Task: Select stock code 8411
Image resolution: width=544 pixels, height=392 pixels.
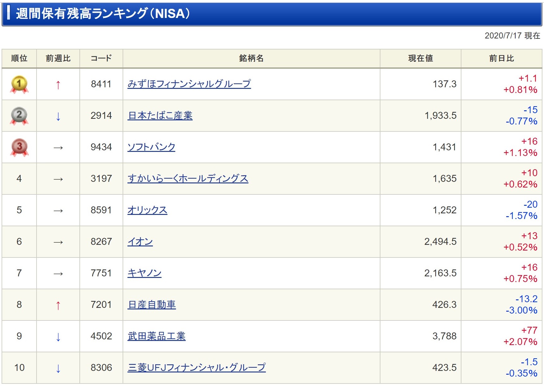Action: point(101,84)
